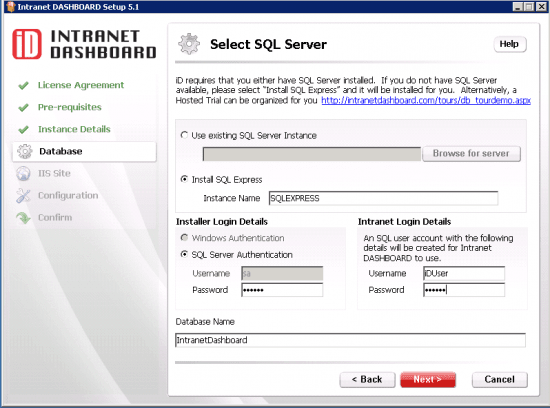This screenshot has width=550, height=408.
Task: Click the Database Name field with IntranetDashboard
Action: point(350,340)
